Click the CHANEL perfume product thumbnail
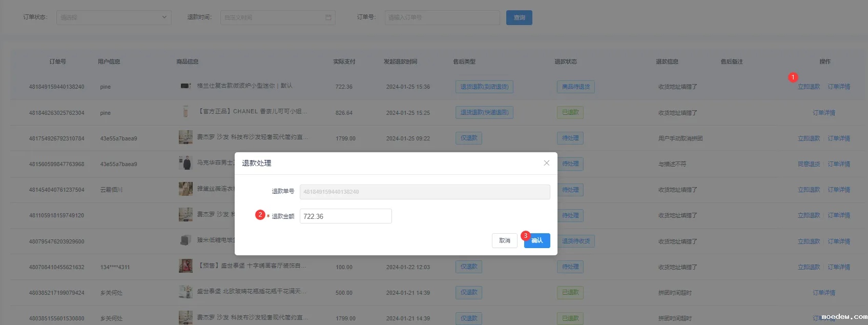Screen dimensions: 868x325 (185, 112)
